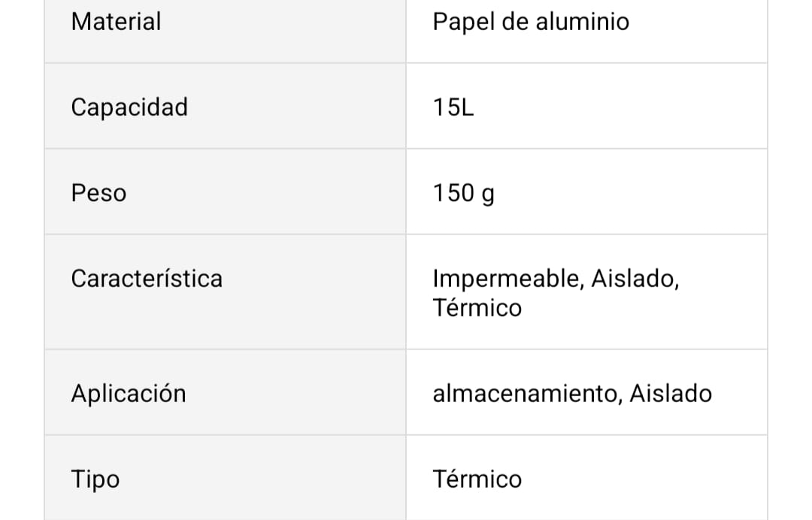
Task: Click the Capacidad row label
Action: click(129, 107)
